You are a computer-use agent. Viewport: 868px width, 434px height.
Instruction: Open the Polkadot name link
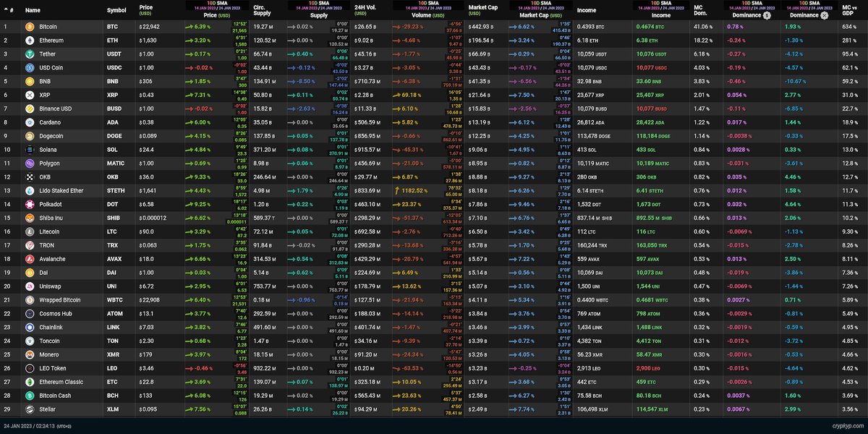(x=51, y=204)
